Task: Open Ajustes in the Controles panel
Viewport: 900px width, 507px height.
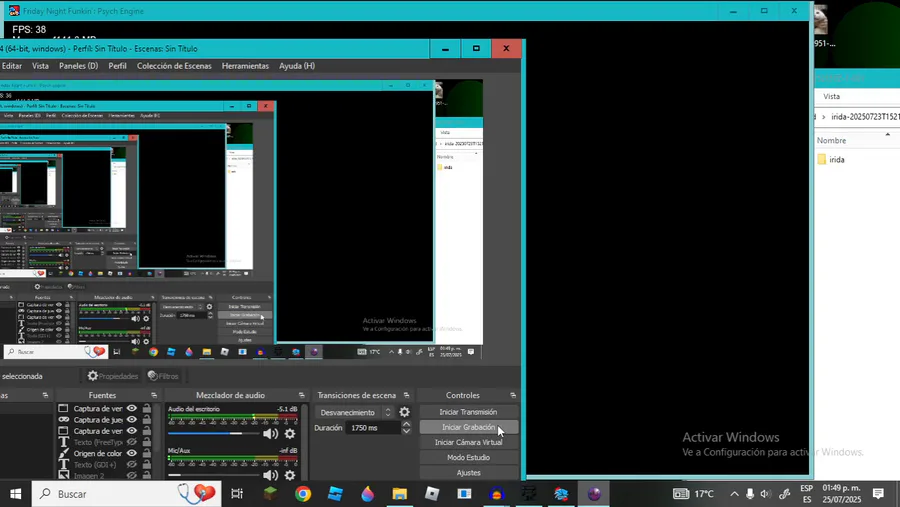Action: point(468,473)
